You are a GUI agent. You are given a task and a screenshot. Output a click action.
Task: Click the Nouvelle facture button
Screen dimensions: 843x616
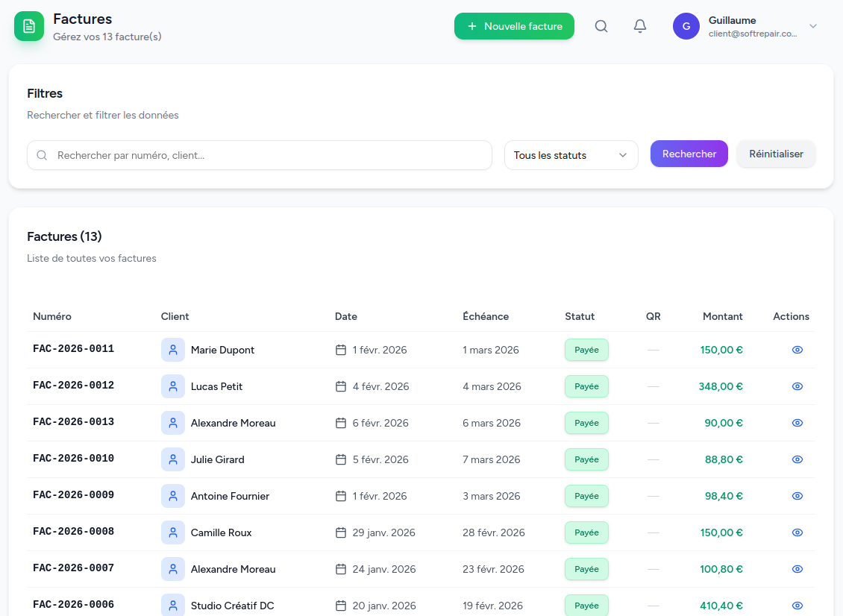coord(514,26)
